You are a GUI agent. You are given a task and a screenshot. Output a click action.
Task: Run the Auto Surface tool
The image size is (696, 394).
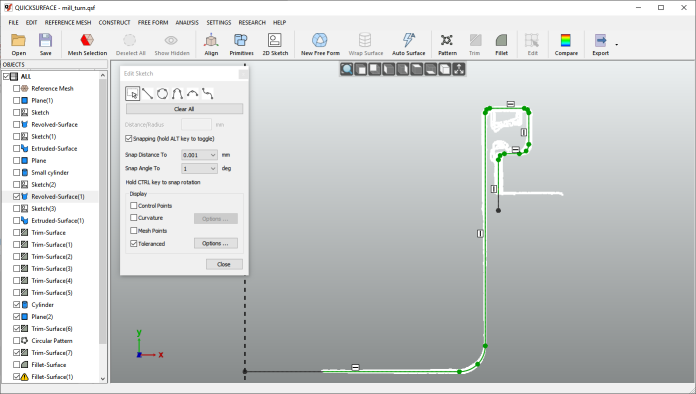pyautogui.click(x=409, y=44)
